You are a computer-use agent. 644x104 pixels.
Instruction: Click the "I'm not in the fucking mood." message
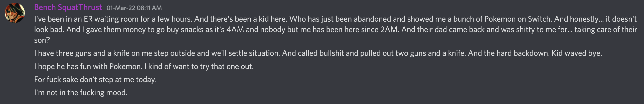click(81, 93)
